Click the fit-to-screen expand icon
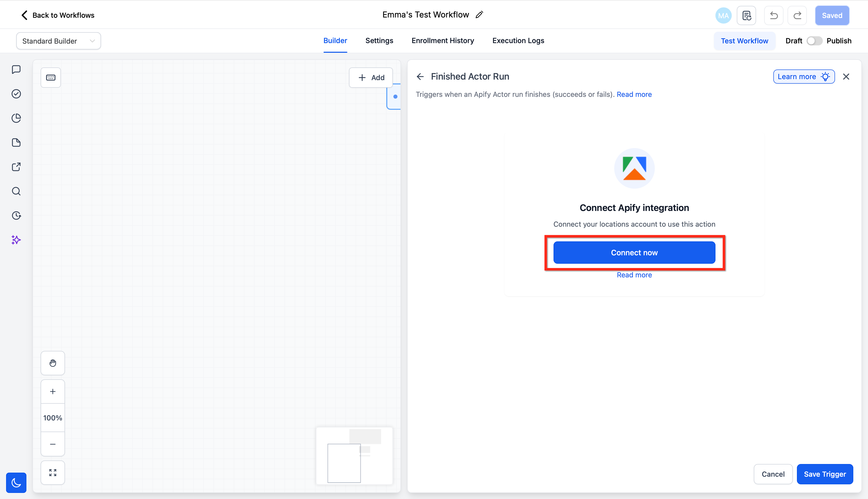 point(53,473)
